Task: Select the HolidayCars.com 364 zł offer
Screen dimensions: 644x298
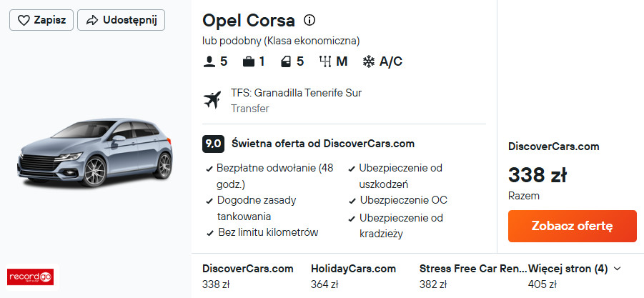Action: point(353,276)
